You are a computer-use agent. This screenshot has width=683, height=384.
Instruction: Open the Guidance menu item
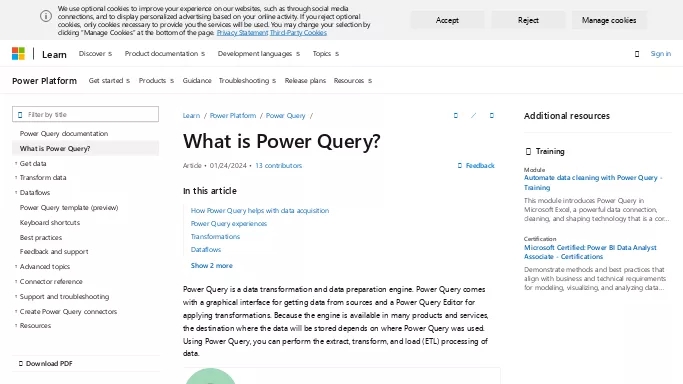pyautogui.click(x=197, y=81)
